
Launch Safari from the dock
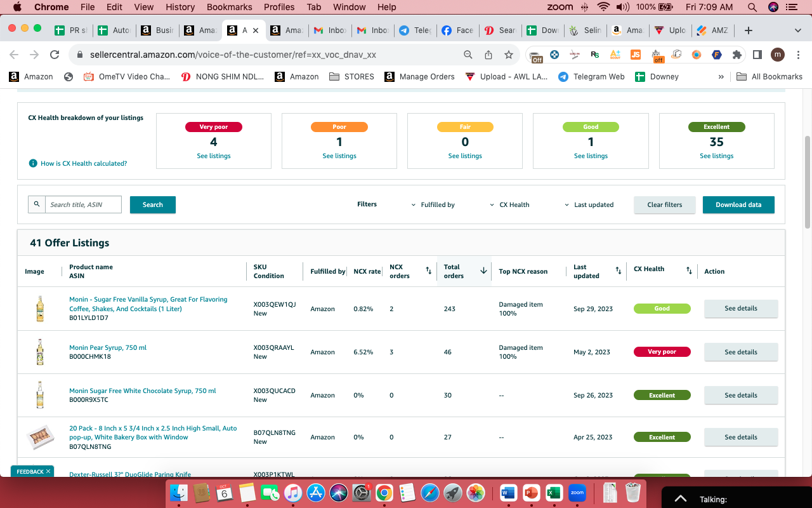429,492
